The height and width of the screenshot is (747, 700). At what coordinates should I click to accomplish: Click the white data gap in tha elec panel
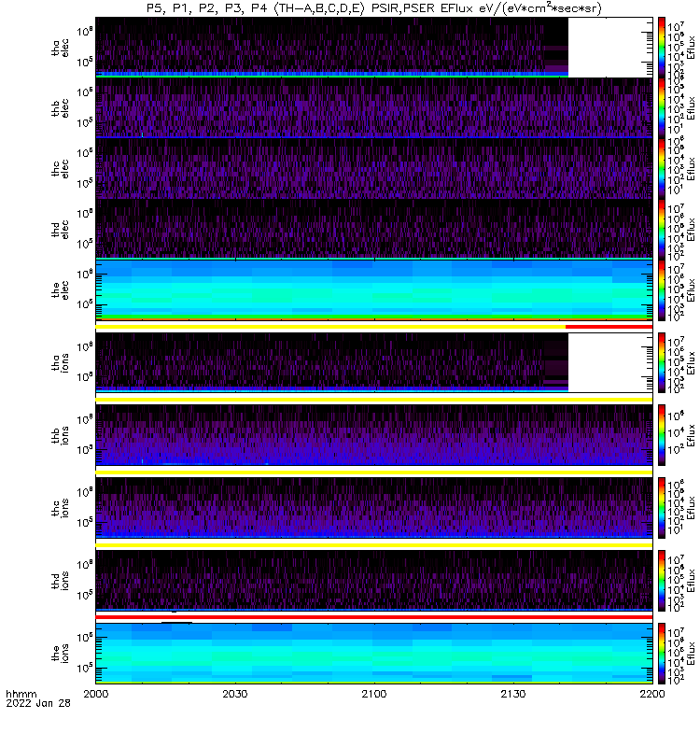[610, 48]
